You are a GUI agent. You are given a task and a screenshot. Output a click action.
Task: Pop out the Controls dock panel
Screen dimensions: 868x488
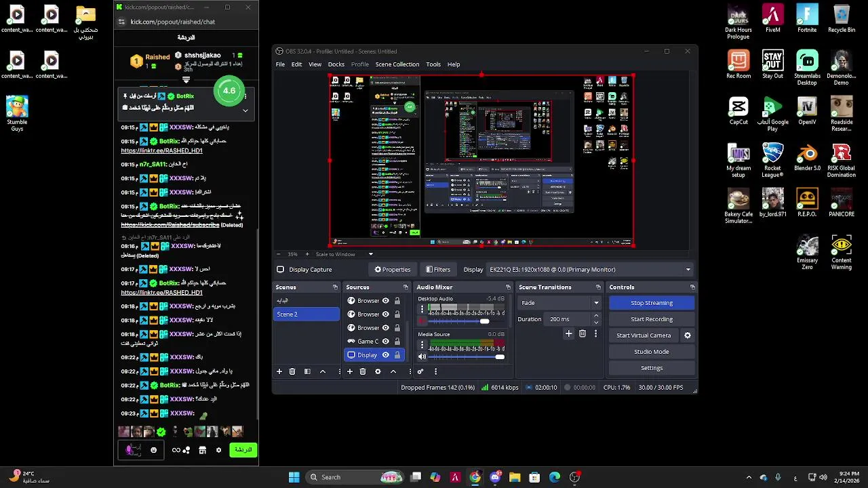[x=692, y=287]
